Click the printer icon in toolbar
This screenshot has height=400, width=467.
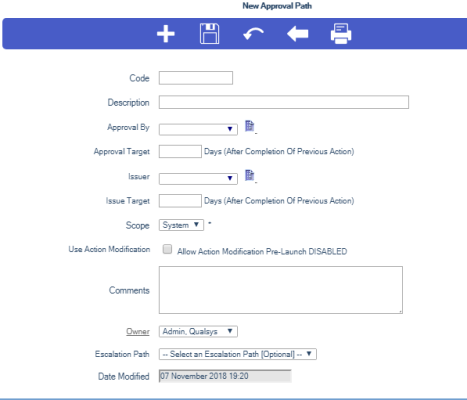(341, 34)
